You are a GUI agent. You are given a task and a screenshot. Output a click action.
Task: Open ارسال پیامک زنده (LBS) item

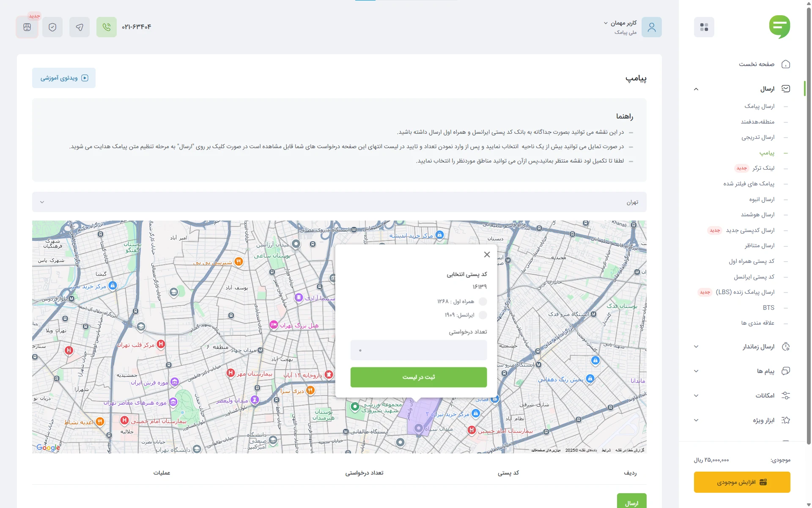[745, 292]
